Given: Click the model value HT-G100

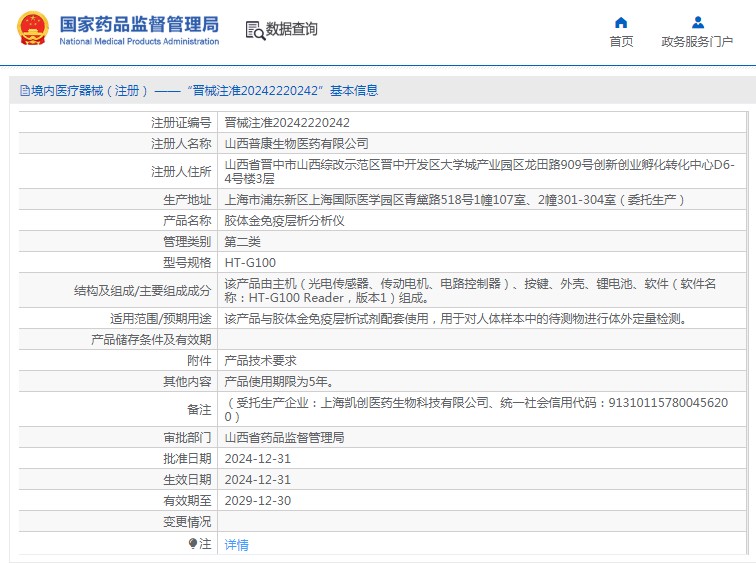Looking at the screenshot, I should click(250, 263).
